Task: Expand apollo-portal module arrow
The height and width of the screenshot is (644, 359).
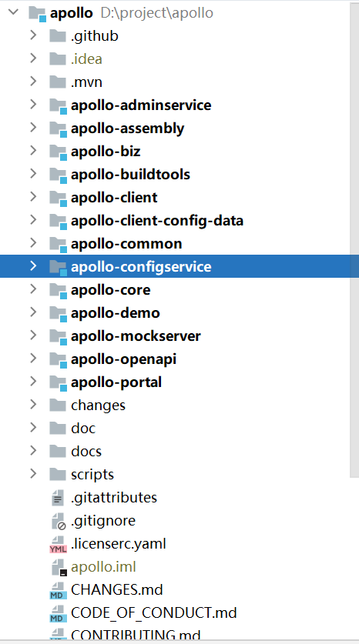Action: point(33,382)
